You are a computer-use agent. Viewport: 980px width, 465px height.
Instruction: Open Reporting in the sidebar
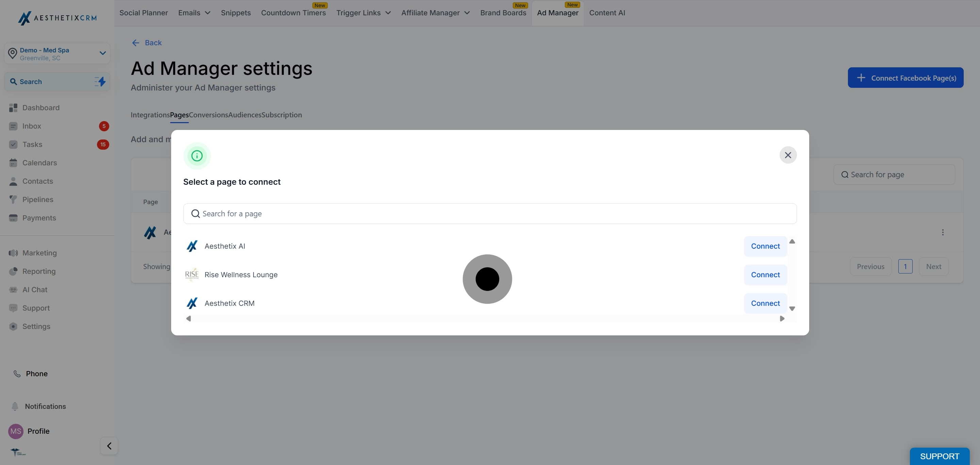(x=39, y=271)
